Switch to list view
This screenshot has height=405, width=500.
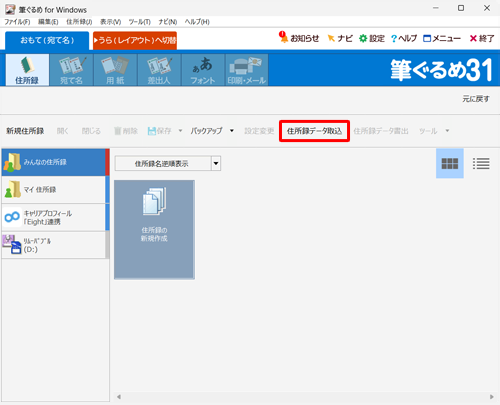pyautogui.click(x=481, y=163)
